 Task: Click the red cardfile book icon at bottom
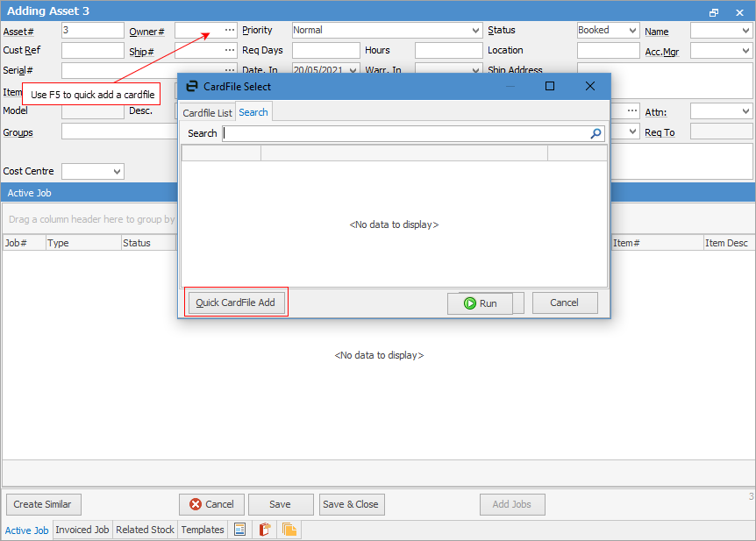click(x=264, y=530)
